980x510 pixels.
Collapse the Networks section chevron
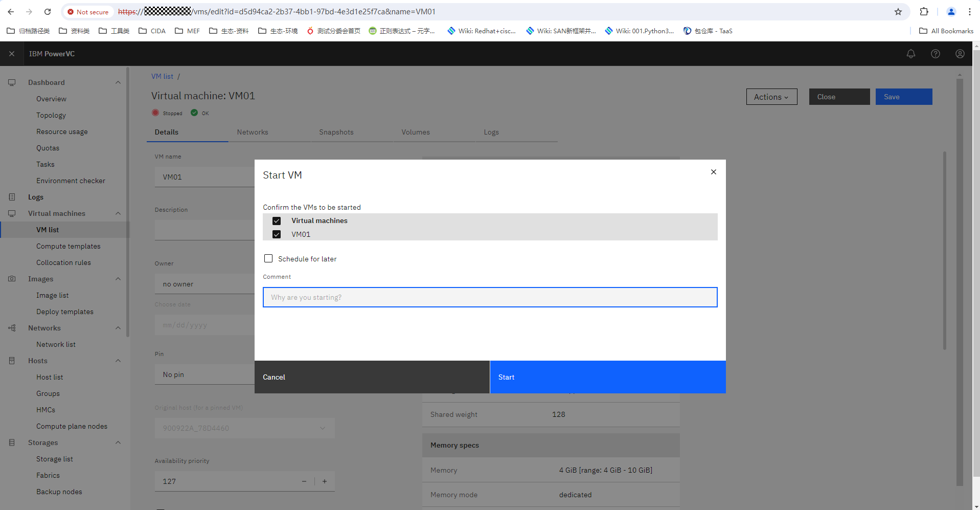(118, 328)
